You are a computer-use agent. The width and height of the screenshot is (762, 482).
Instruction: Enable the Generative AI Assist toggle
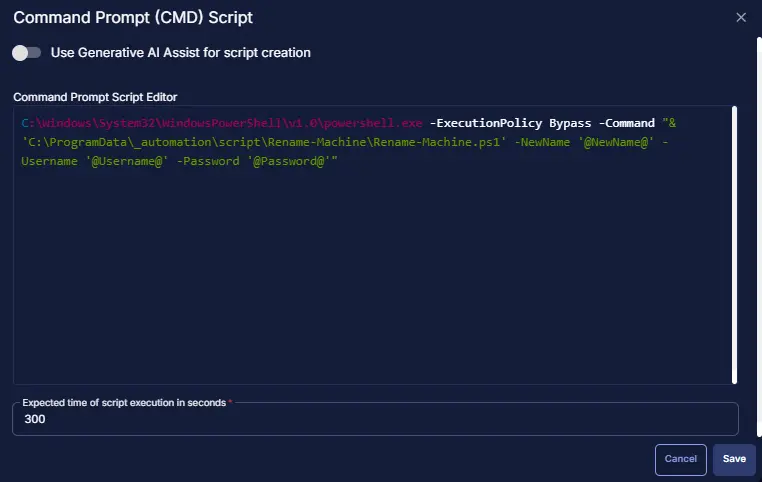26,52
